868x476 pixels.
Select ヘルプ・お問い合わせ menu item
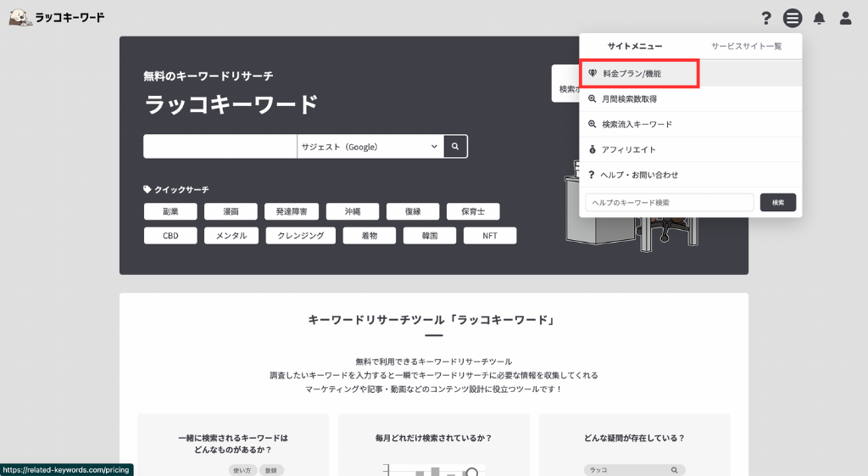(x=690, y=175)
